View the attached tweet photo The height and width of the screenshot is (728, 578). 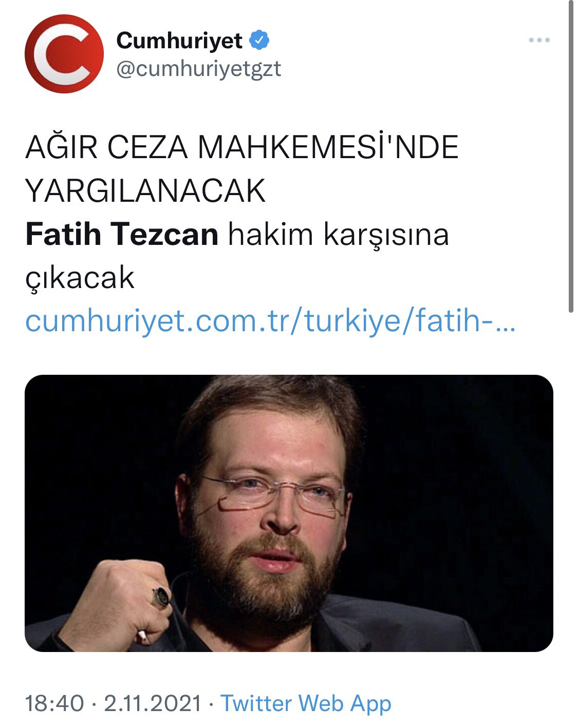pyautogui.click(x=289, y=513)
